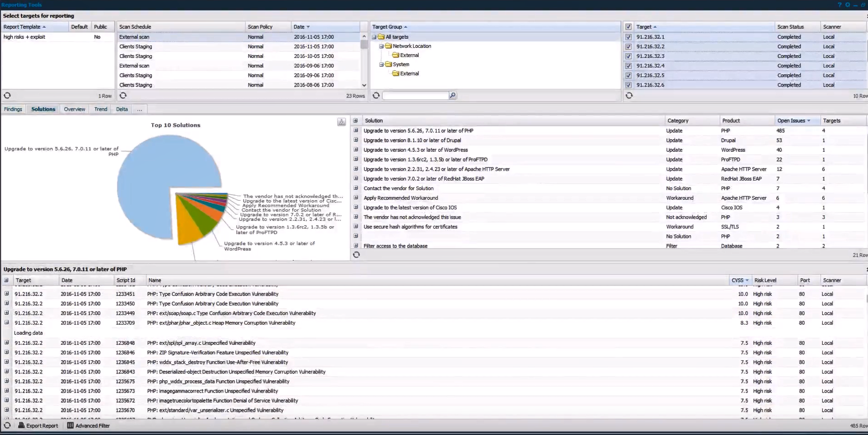Screen dimensions: 868x435
Task: Open settings gear in title bar
Action: tap(847, 5)
